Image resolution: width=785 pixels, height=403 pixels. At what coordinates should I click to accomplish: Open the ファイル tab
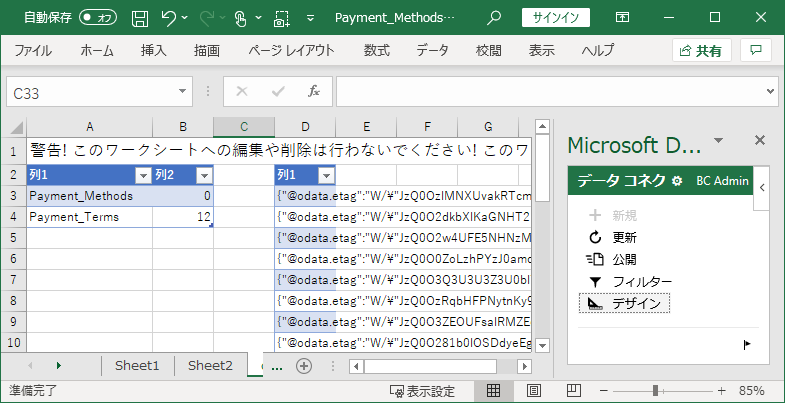(33, 50)
